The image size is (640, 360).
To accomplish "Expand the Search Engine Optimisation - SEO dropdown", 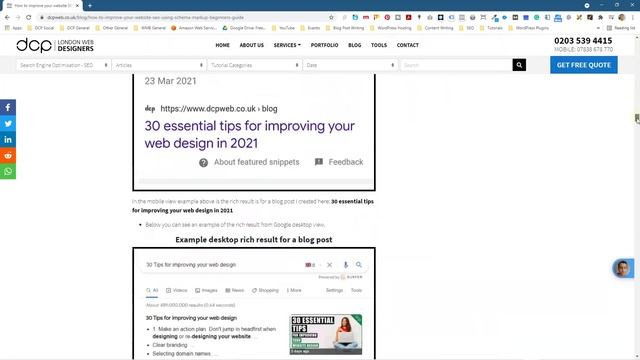I will click(63, 65).
